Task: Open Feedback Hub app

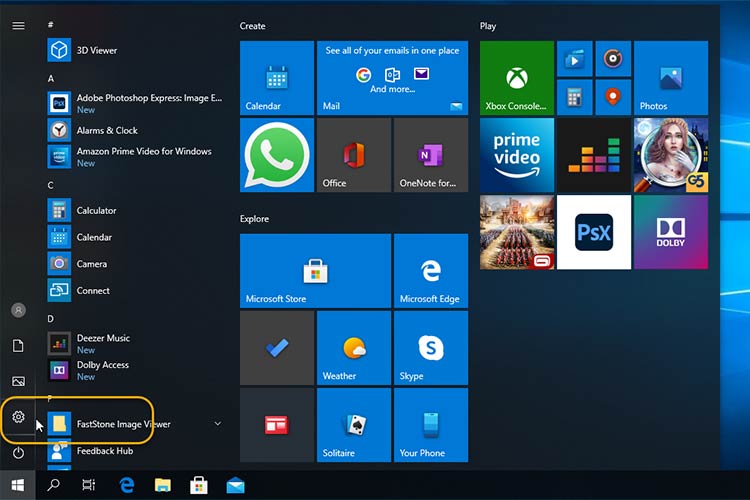Action: tap(135, 451)
